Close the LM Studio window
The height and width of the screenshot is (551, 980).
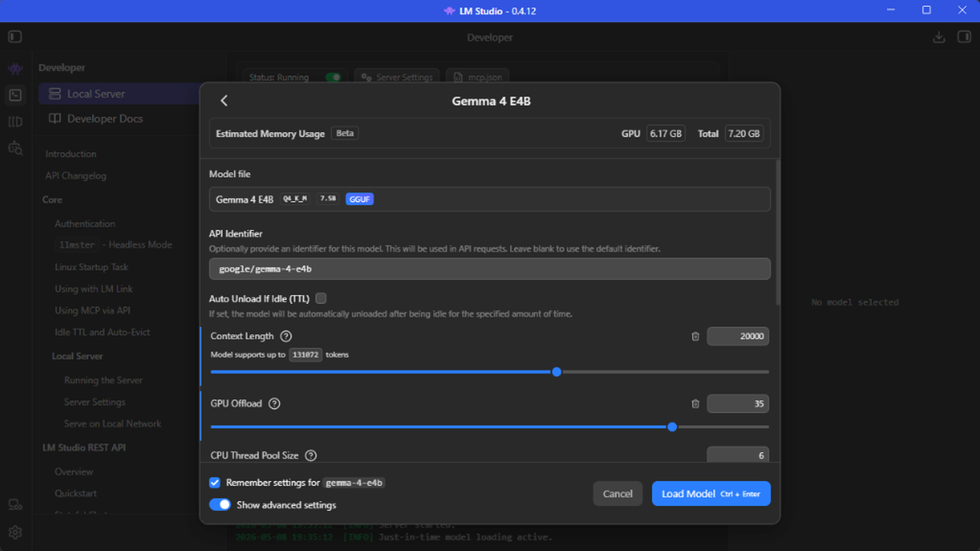[x=962, y=10]
